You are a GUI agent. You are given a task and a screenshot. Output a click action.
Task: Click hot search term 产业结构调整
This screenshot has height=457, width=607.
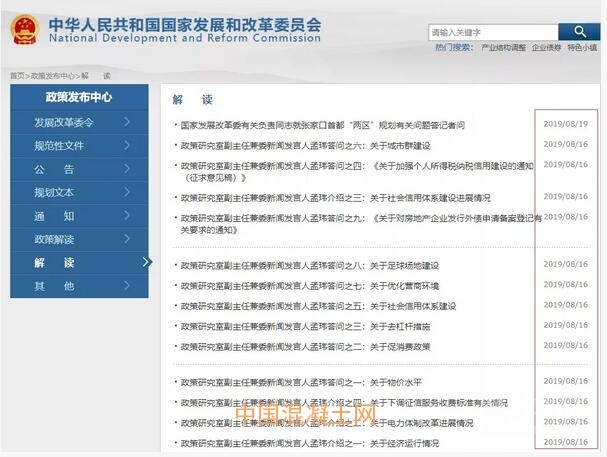[503, 47]
